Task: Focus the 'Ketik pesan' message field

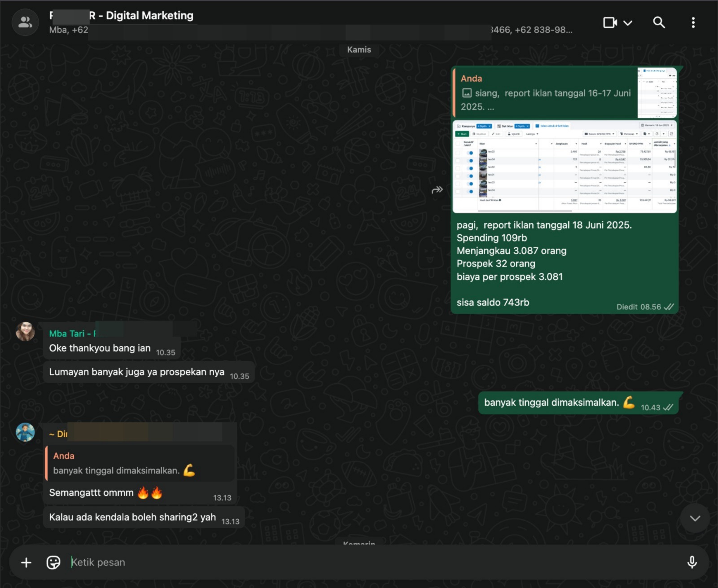Action: click(359, 562)
